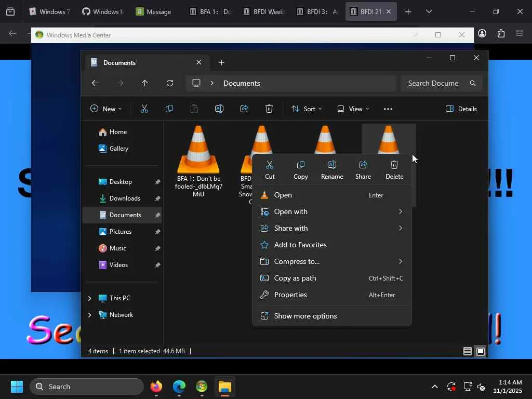Click Cut in the context menu
The image size is (532, 399).
coord(270,170)
